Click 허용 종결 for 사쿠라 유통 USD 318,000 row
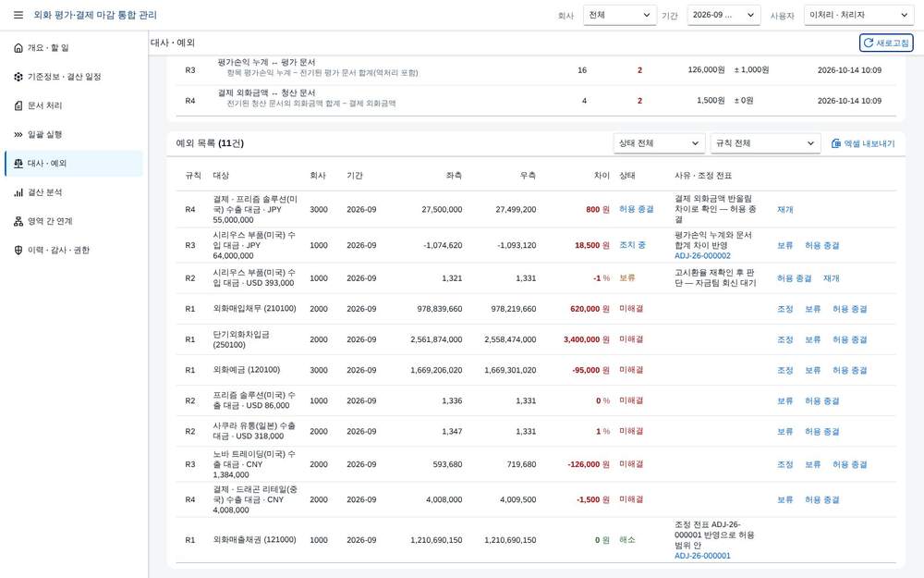Screen dimensions: 924x578 point(822,432)
